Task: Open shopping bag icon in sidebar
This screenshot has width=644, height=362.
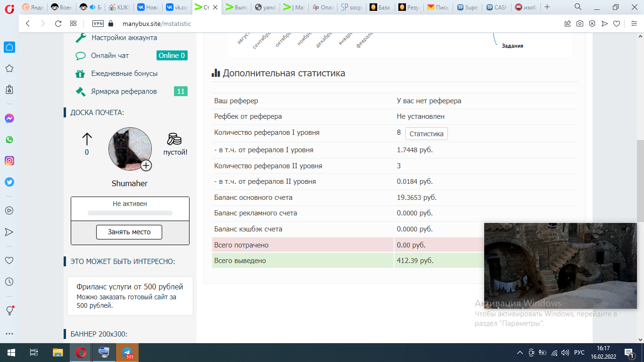Action: pyautogui.click(x=9, y=90)
